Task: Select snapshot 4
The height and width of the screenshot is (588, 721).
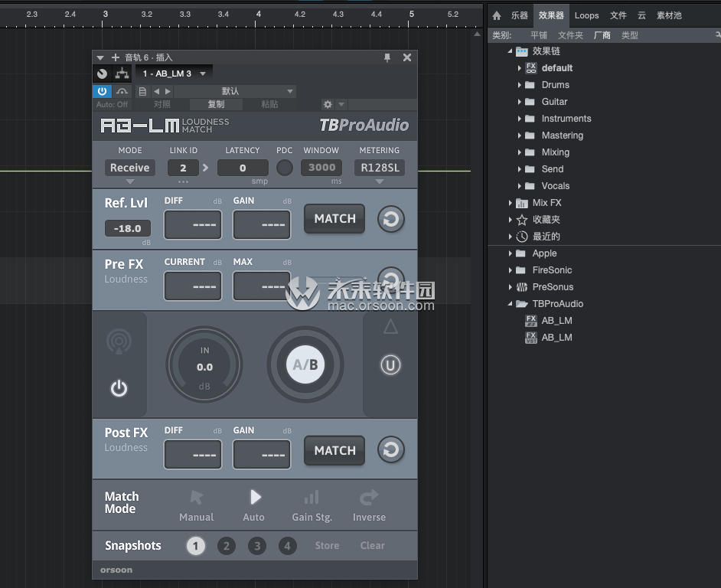Action: tap(287, 546)
